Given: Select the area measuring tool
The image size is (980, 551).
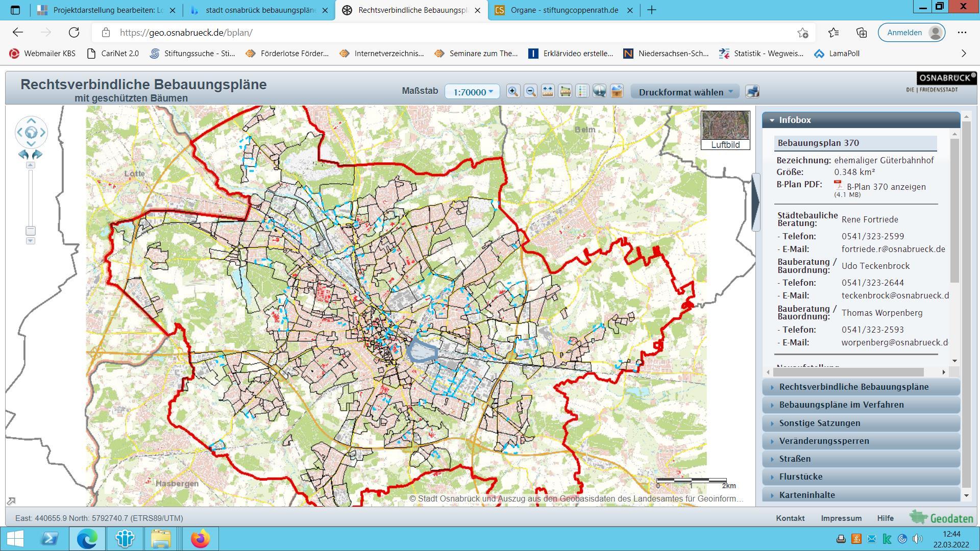Looking at the screenshot, I should (x=565, y=91).
